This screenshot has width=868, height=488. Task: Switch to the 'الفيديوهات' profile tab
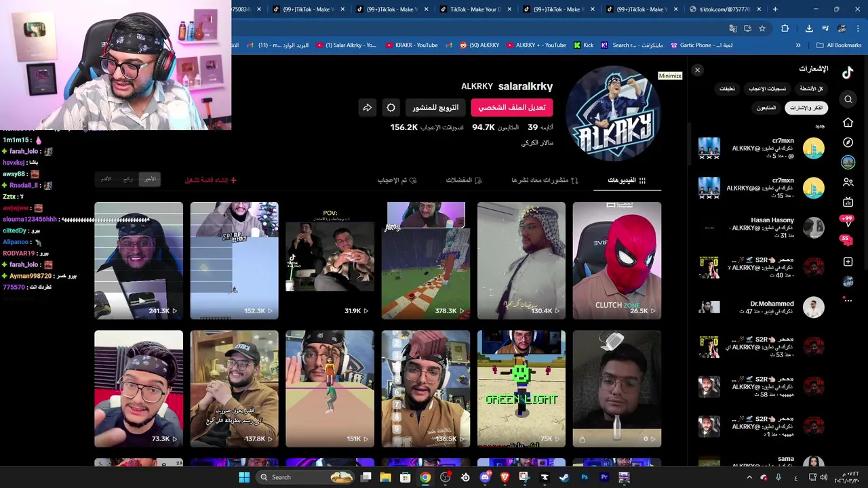tap(627, 180)
